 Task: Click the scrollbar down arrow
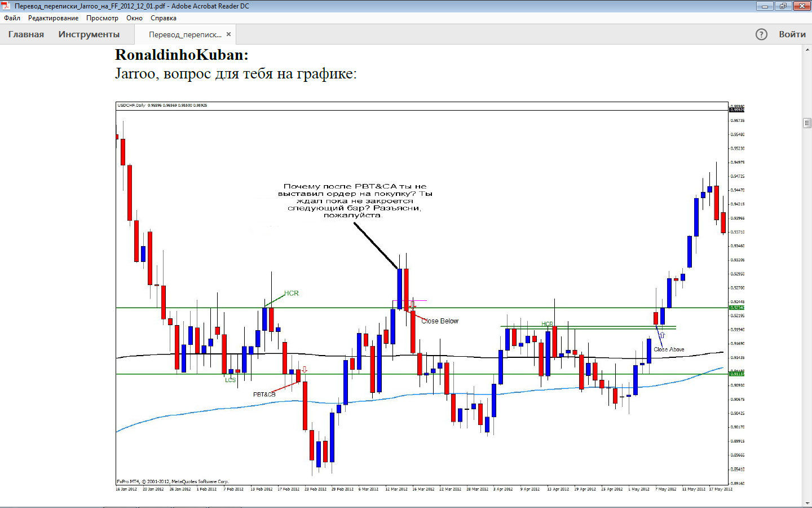807,503
